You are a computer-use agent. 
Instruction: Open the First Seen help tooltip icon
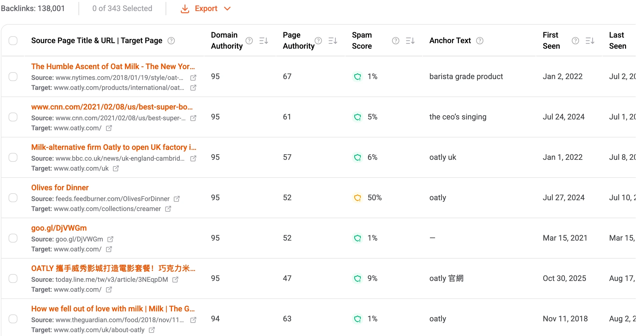click(x=575, y=41)
